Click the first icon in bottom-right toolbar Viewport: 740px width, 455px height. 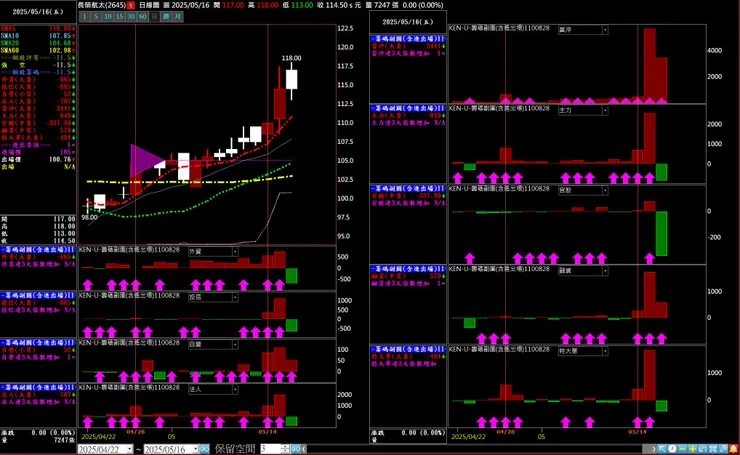point(662,449)
